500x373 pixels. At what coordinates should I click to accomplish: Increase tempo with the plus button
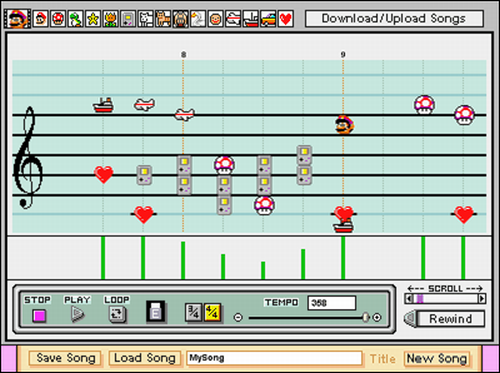377,317
